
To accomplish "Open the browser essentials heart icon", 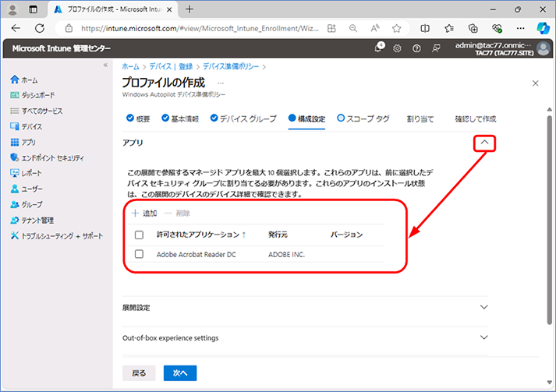I will (x=498, y=28).
